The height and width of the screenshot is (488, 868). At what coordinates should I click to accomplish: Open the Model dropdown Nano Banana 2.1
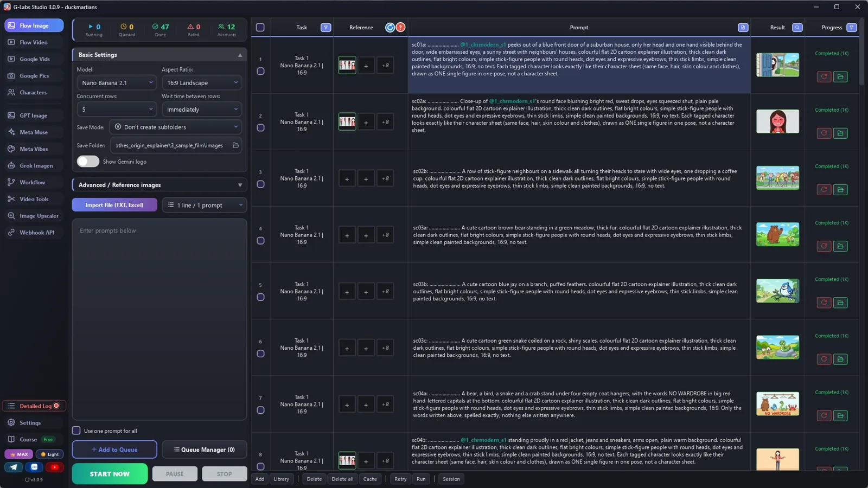pyautogui.click(x=117, y=83)
